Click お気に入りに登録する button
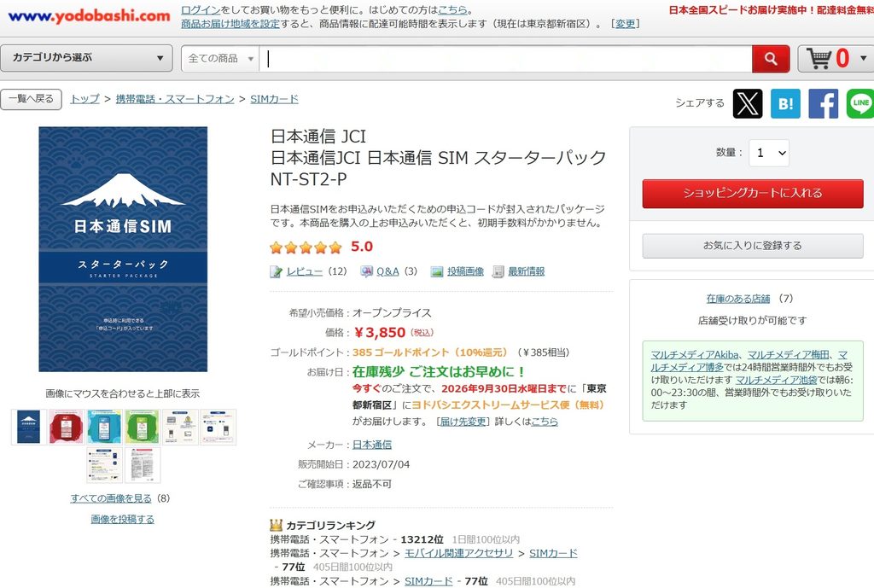Image resolution: width=874 pixels, height=588 pixels. pyautogui.click(x=753, y=246)
